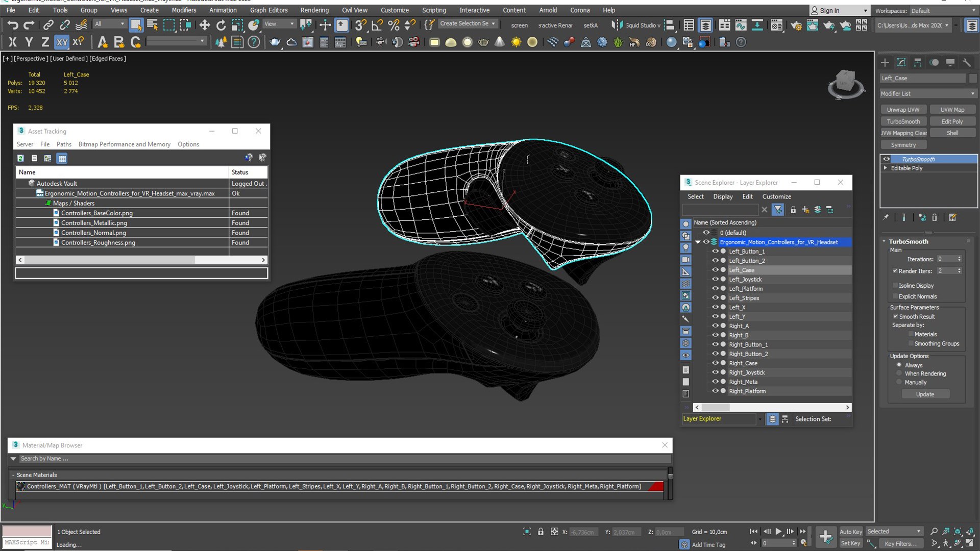Toggle TurboSmooth modifier eye icon in stack

tap(887, 159)
